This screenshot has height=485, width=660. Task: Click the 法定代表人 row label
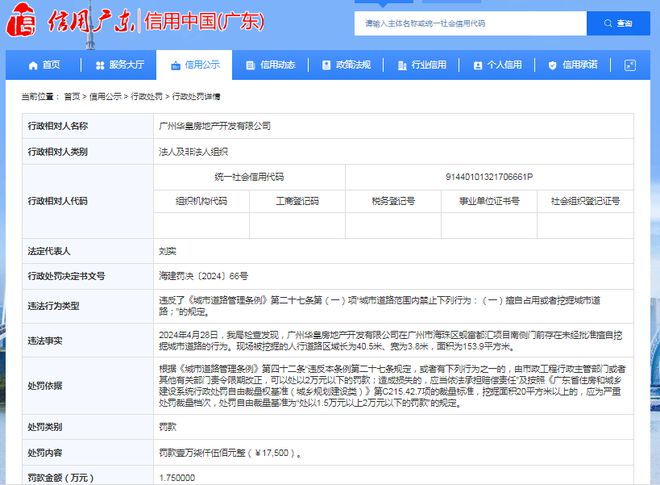(x=49, y=251)
